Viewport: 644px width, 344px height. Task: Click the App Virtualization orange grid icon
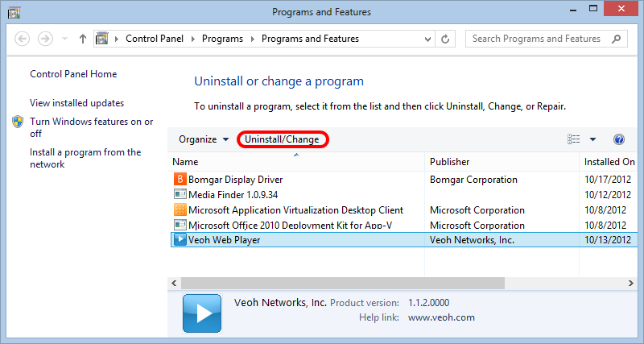(x=180, y=209)
